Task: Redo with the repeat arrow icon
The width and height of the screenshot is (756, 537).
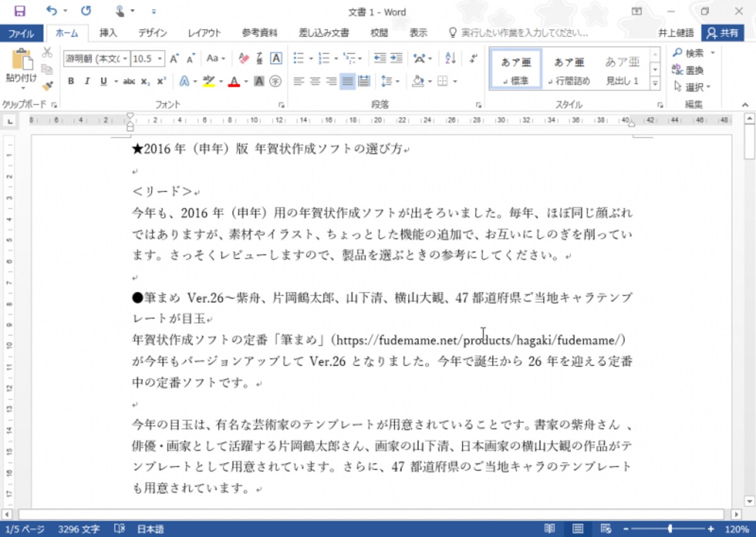Action: pos(86,11)
